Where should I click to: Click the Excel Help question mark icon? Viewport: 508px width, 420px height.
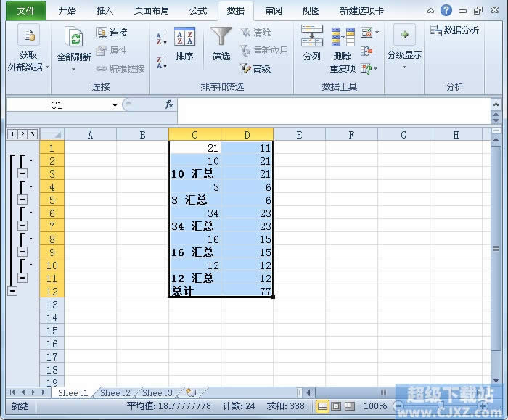pos(446,10)
